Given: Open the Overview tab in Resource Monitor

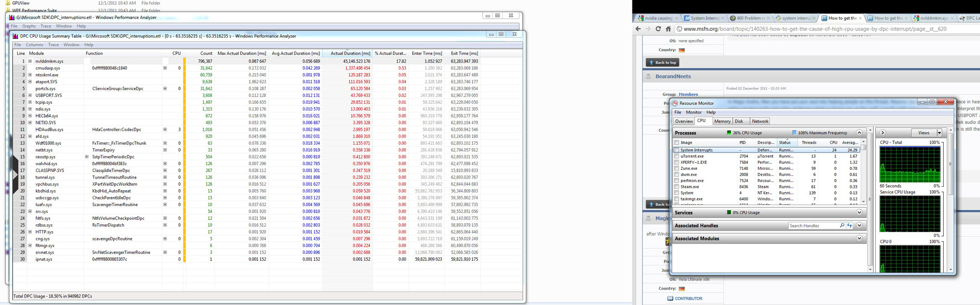Looking at the screenshot, I should [x=684, y=121].
